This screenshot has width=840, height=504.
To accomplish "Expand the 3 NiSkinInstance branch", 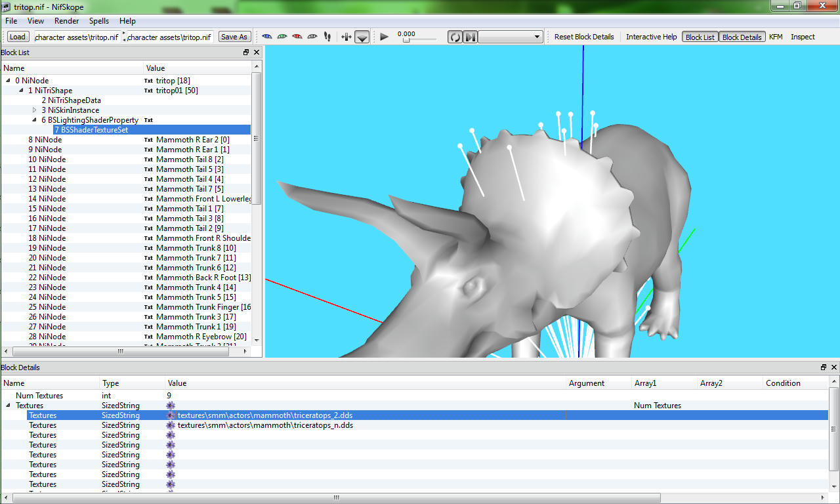I will coord(35,110).
